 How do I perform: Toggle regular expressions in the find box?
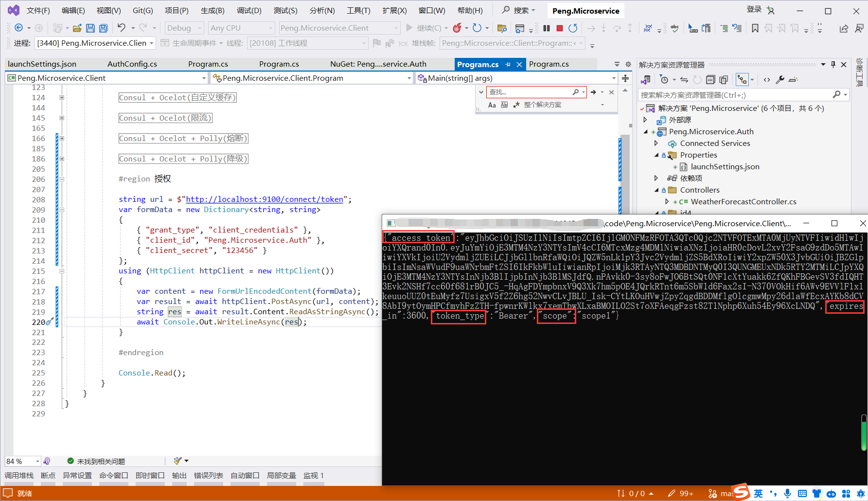coord(516,105)
